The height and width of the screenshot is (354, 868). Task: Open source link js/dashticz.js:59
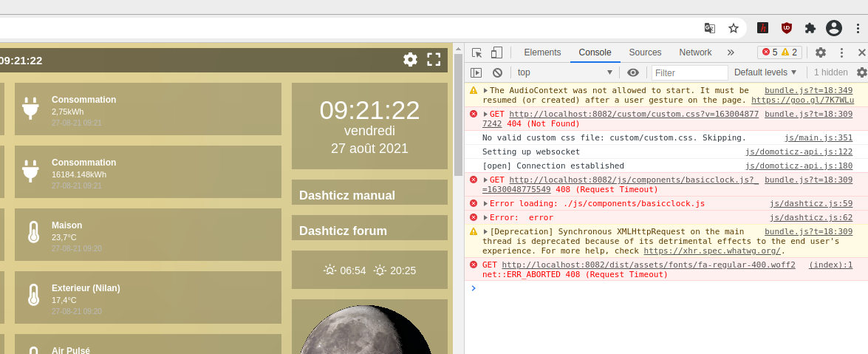click(x=811, y=204)
